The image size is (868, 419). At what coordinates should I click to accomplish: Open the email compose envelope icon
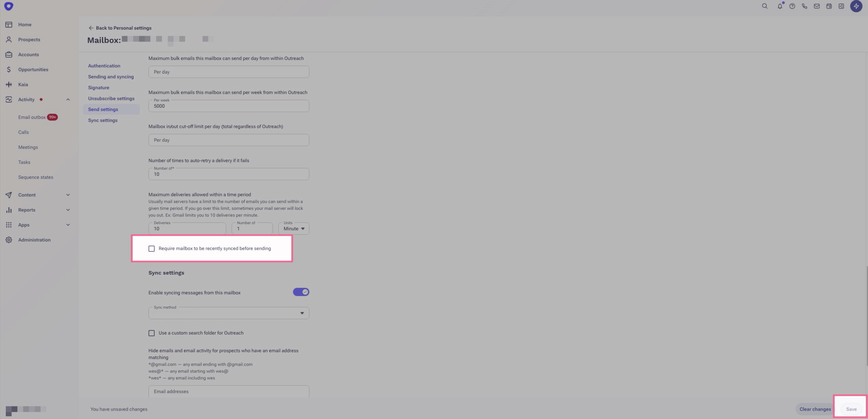click(x=817, y=6)
